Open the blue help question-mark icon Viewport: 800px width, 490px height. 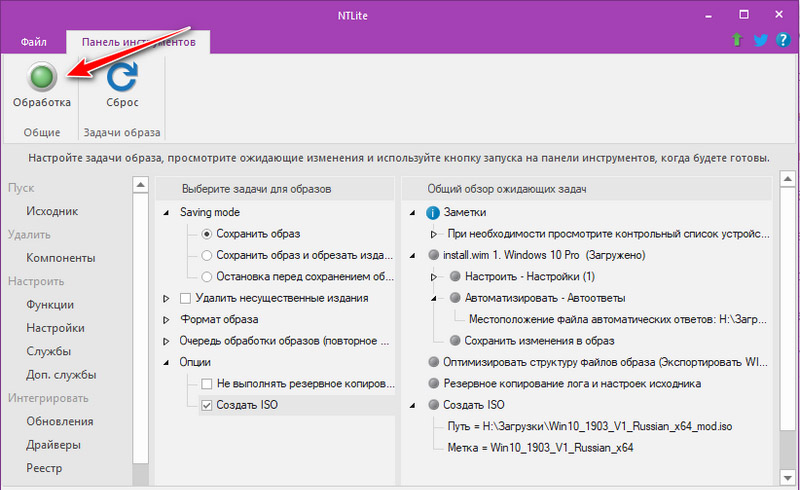783,39
